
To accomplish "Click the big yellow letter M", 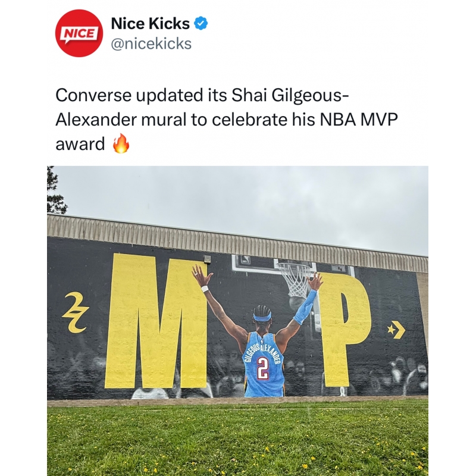I will (x=156, y=321).
